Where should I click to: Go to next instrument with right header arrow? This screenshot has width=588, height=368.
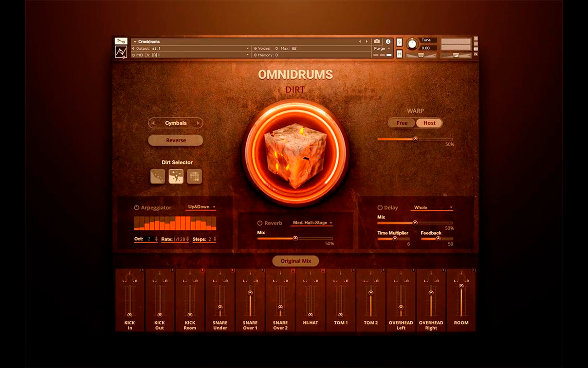pyautogui.click(x=366, y=41)
